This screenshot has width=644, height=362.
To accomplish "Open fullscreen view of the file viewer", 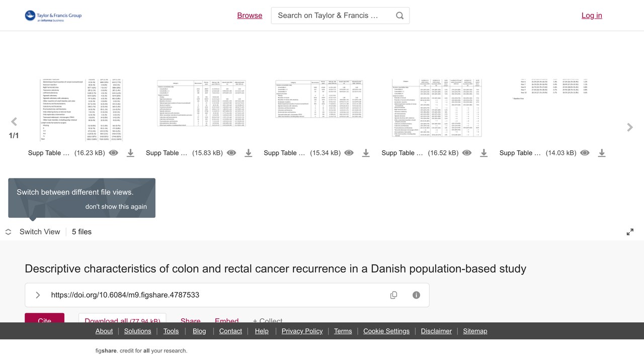I will tap(630, 232).
